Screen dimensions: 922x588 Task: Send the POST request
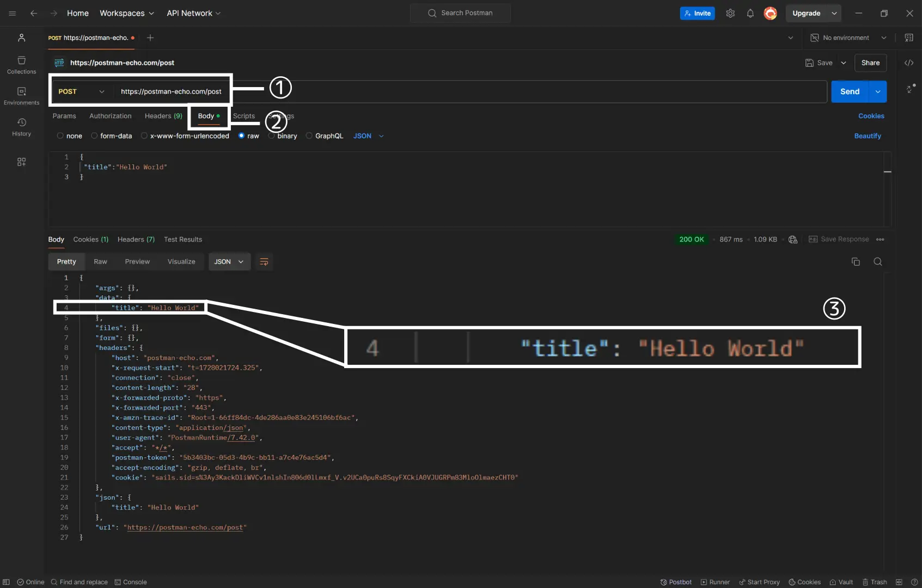850,91
